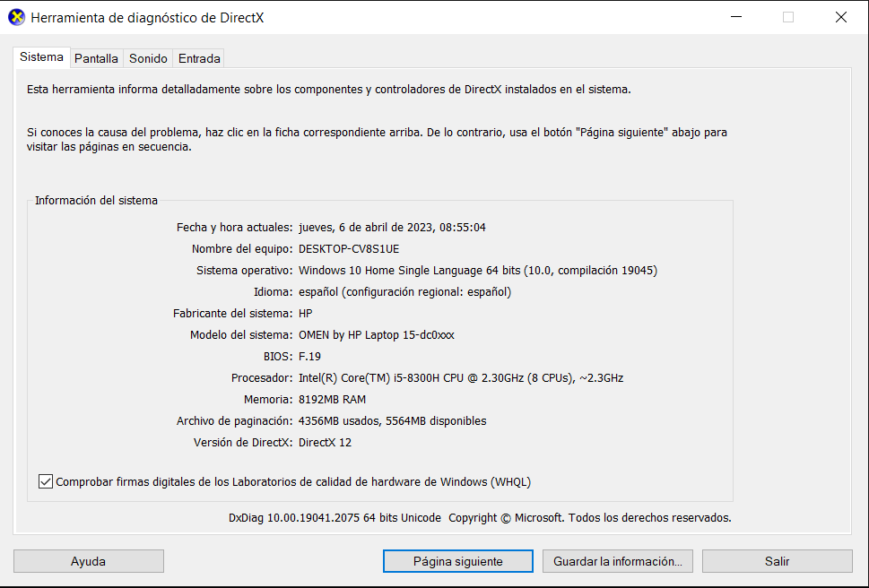Exit the tool using Salir
Image resolution: width=869 pixels, height=588 pixels.
(777, 561)
